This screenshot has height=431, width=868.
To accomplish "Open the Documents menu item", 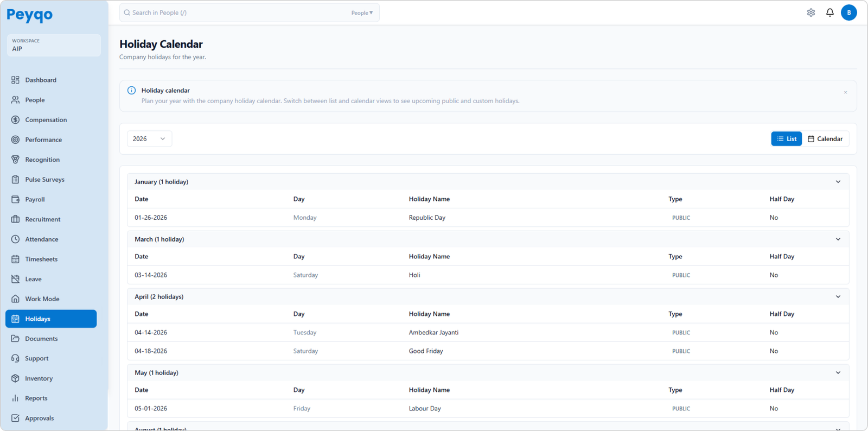I will click(x=51, y=339).
